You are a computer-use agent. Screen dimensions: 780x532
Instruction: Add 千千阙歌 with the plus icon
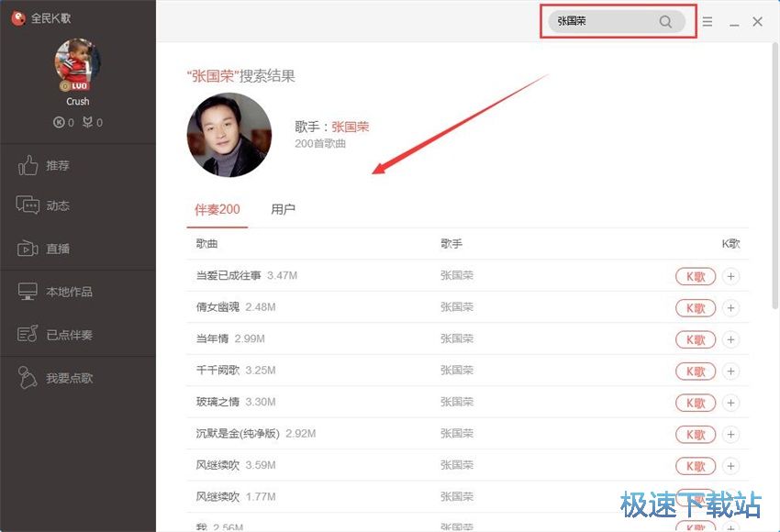[x=730, y=371]
